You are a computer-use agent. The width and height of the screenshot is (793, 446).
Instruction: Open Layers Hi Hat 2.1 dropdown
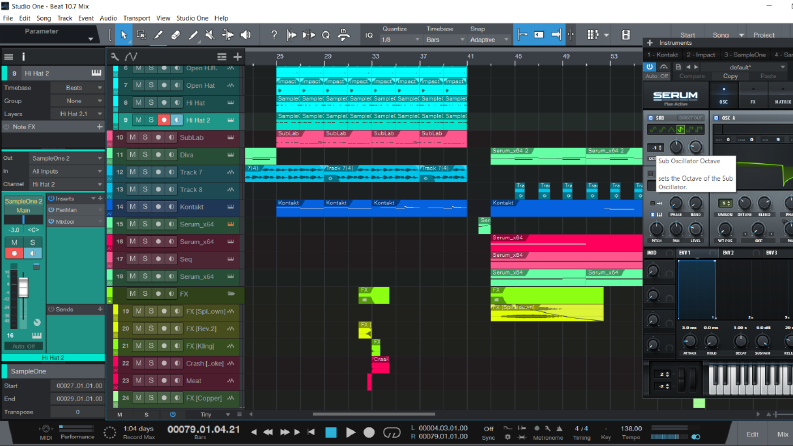(77, 114)
